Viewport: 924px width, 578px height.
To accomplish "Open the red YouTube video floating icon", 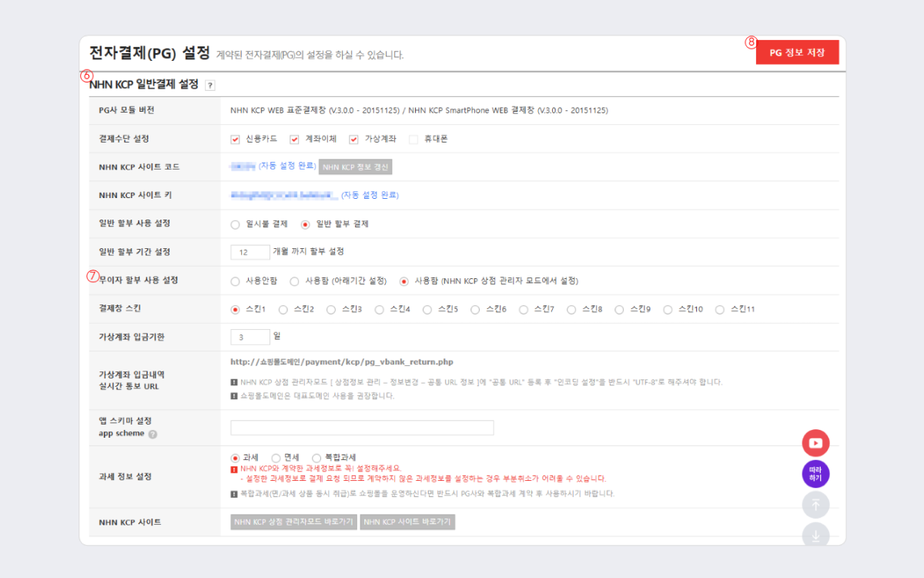I will (815, 443).
